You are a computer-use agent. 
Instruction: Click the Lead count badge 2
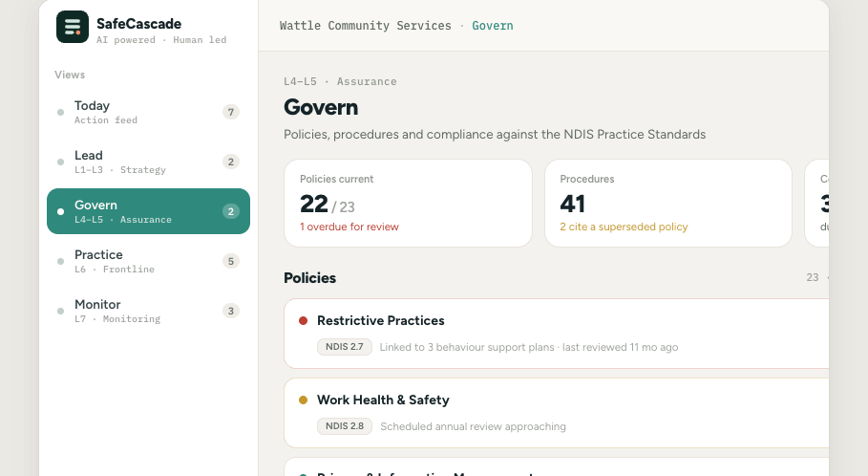point(231,162)
